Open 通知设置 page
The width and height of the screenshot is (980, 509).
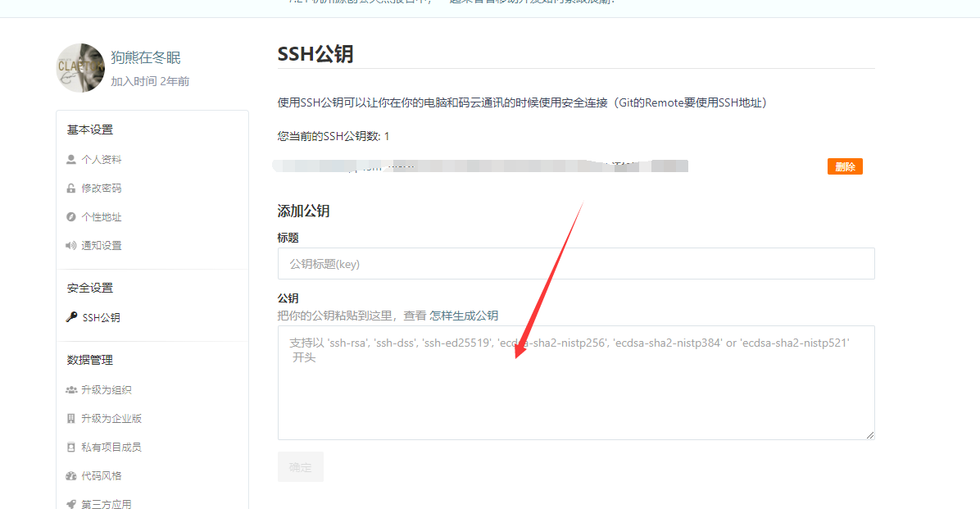pos(102,246)
